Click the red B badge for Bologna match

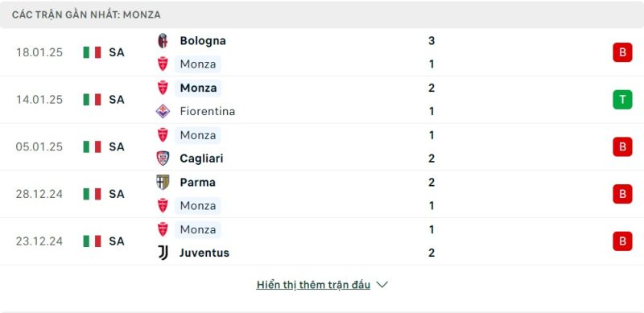(x=622, y=52)
